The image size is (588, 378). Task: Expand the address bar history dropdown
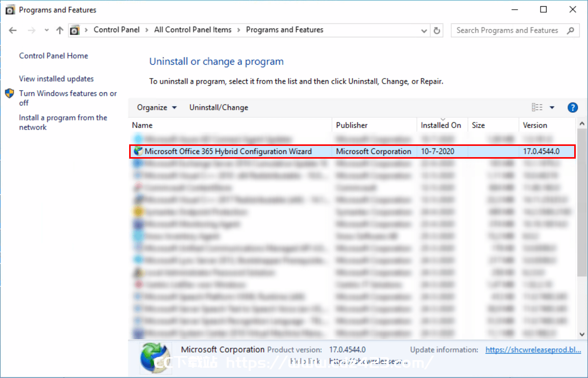424,31
